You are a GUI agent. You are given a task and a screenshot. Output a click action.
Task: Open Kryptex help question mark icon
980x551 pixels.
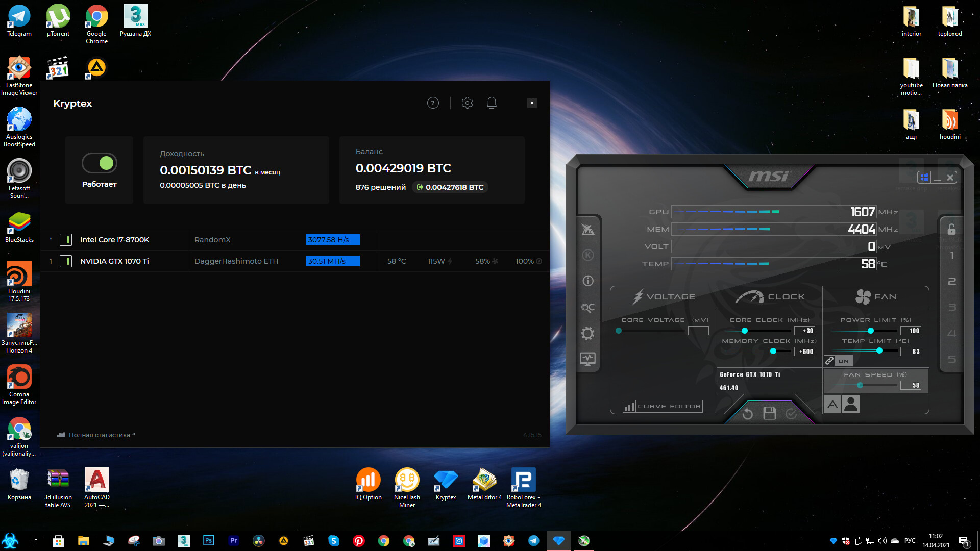pos(433,103)
